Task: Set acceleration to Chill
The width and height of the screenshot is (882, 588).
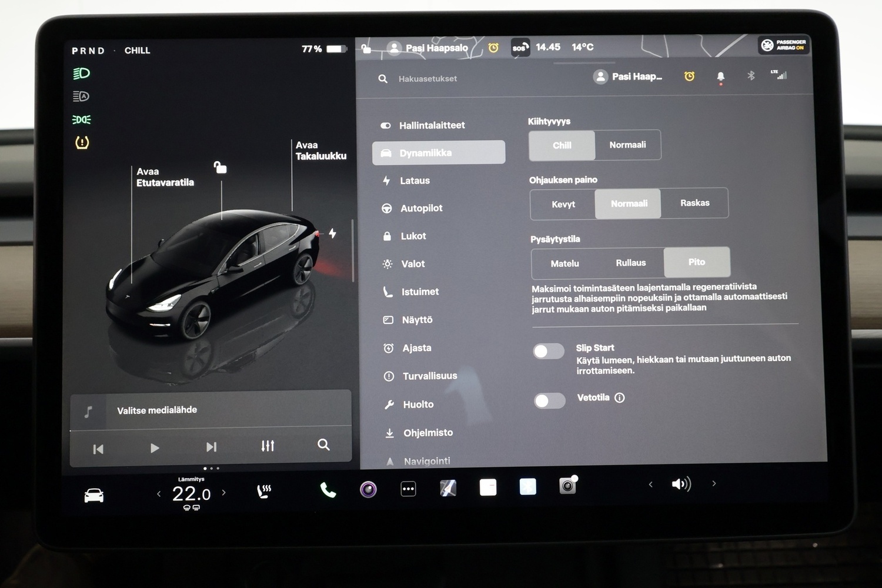Action: 562,145
